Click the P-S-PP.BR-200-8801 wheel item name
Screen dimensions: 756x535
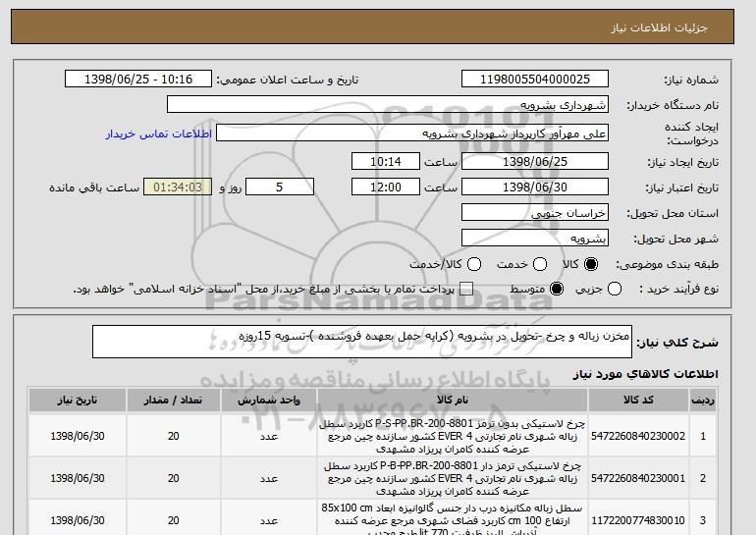pyautogui.click(x=453, y=436)
